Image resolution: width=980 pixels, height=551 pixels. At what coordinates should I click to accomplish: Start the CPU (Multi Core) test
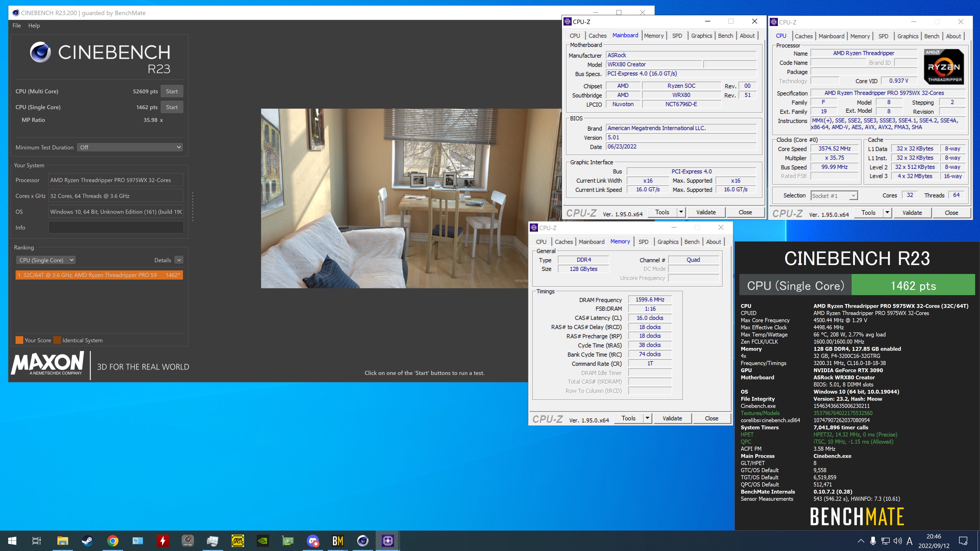[x=171, y=91]
